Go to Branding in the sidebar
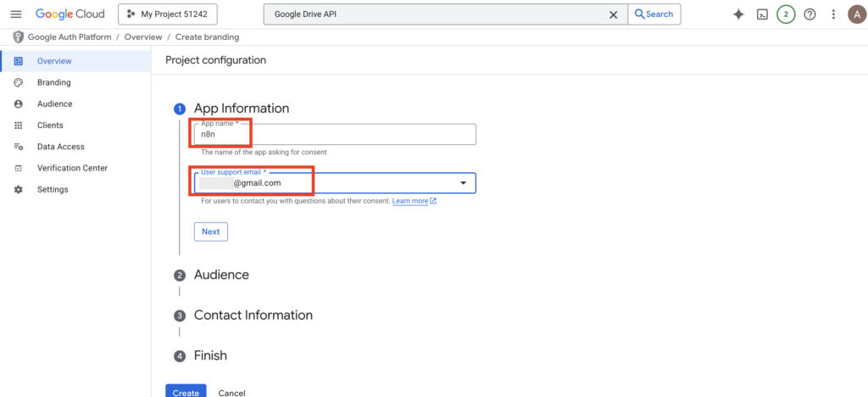The image size is (868, 397). click(53, 82)
